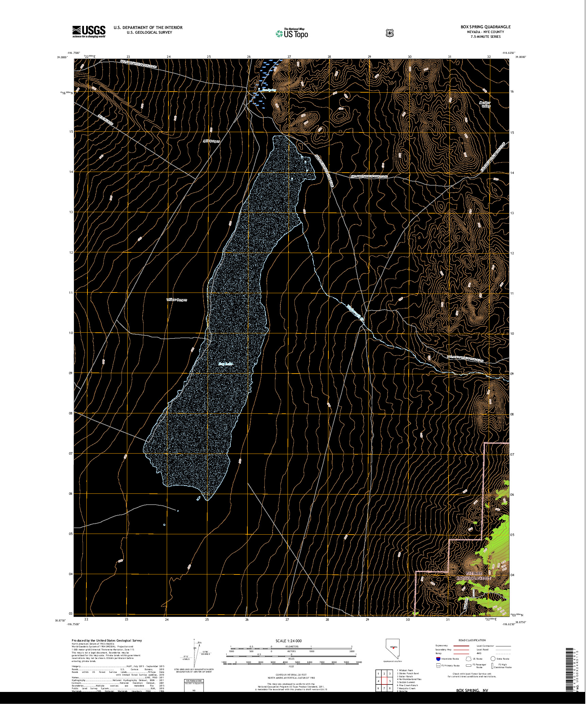Screen dimensions: 588x711
Task: Click the FS High Clearance Route symbol
Action: click(492, 665)
